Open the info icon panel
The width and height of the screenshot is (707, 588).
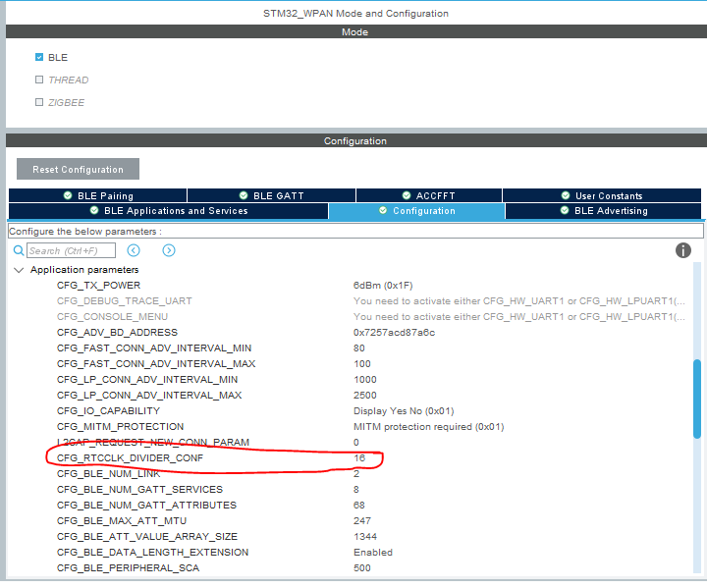click(x=683, y=250)
